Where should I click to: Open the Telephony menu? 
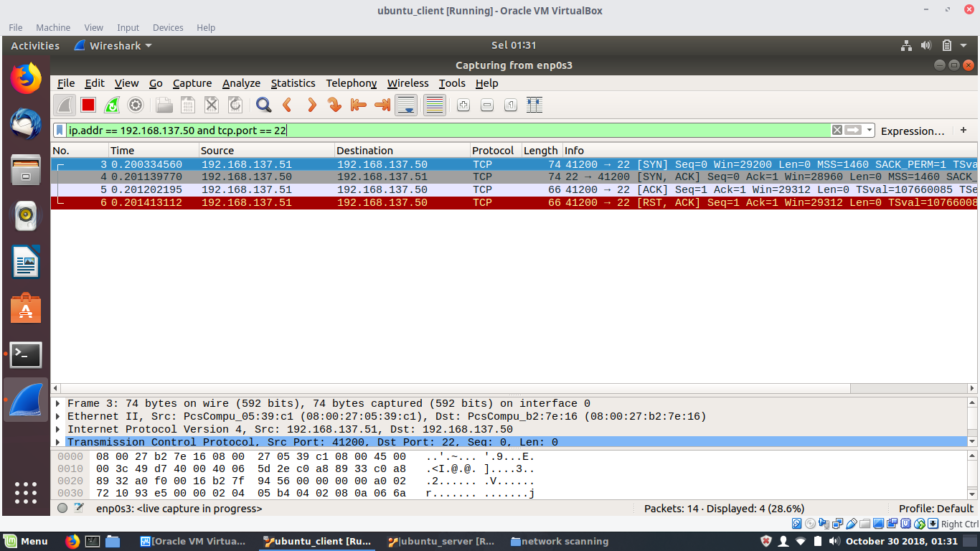pos(352,83)
